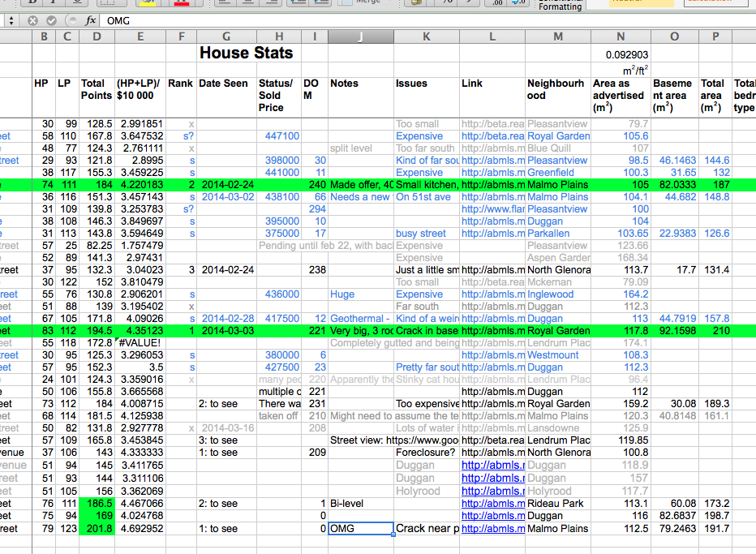This screenshot has height=554, width=756.
Task: Select the date cell 2014-03-16
Action: (226, 428)
